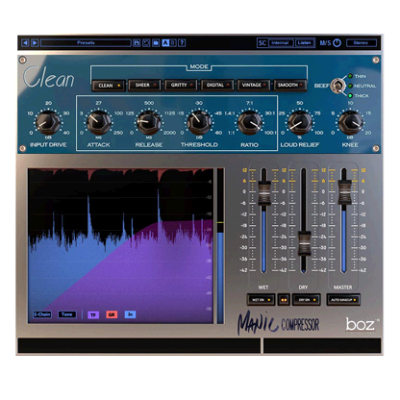Toggle the blue In graph button
Image resolution: width=400 pixels, height=400 pixels.
point(130,315)
